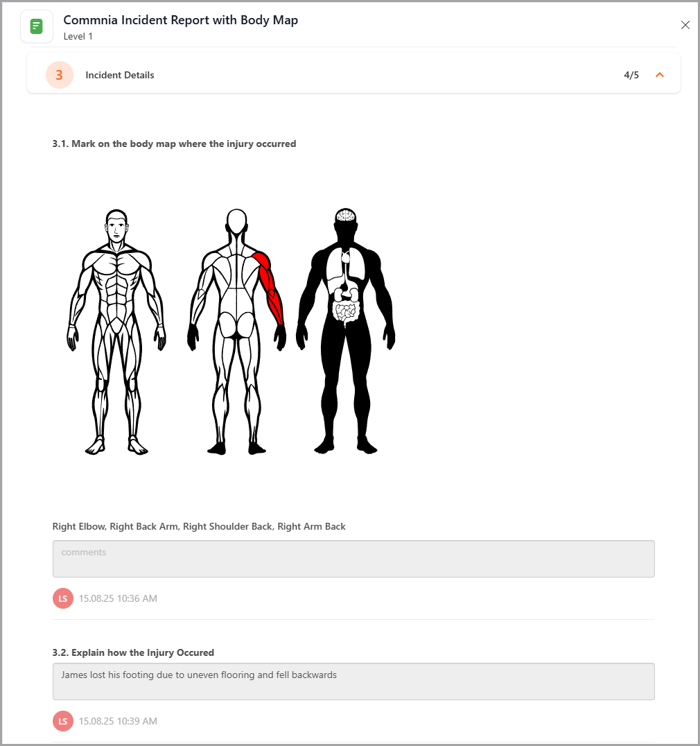
Task: Close the incident report dialog
Action: point(685,25)
